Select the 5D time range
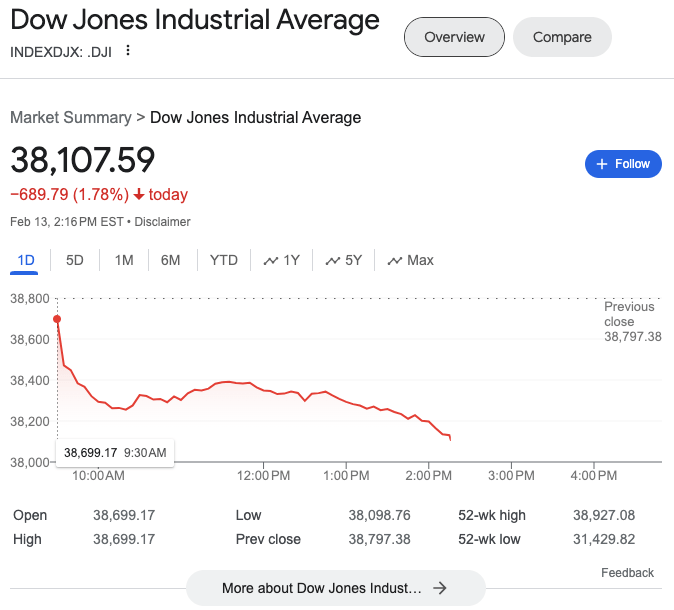This screenshot has height=610, width=674. (75, 260)
